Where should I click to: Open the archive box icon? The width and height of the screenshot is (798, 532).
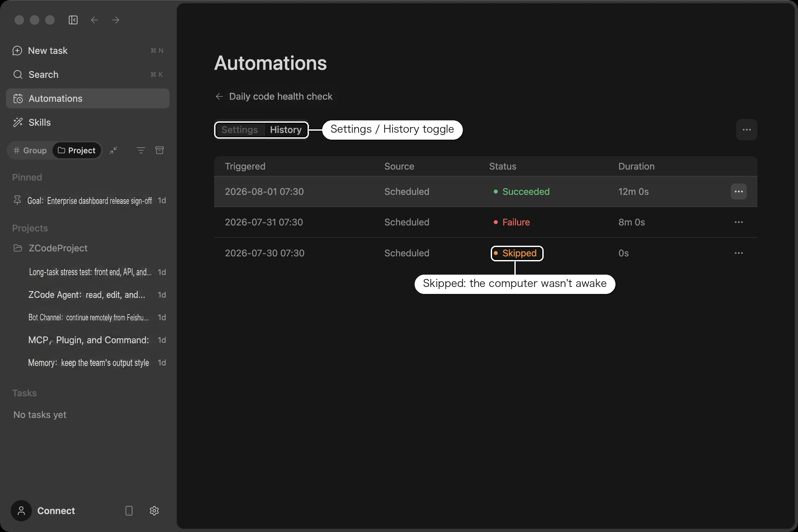click(x=160, y=150)
